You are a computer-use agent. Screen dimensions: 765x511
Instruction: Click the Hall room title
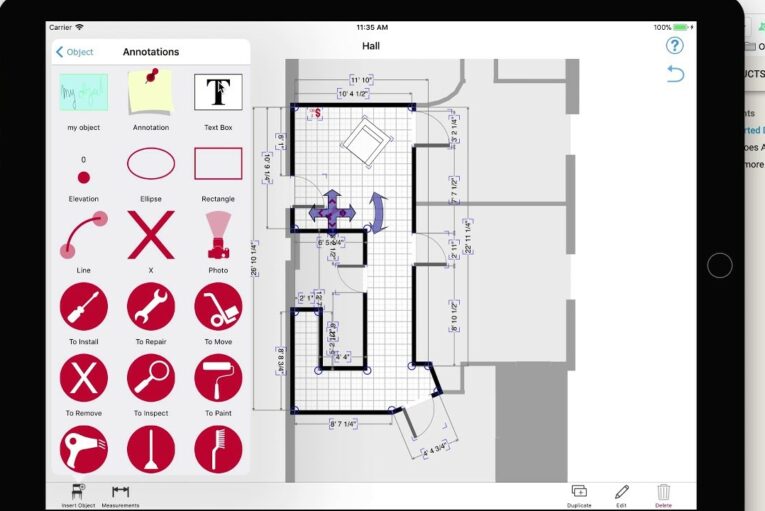tap(371, 46)
